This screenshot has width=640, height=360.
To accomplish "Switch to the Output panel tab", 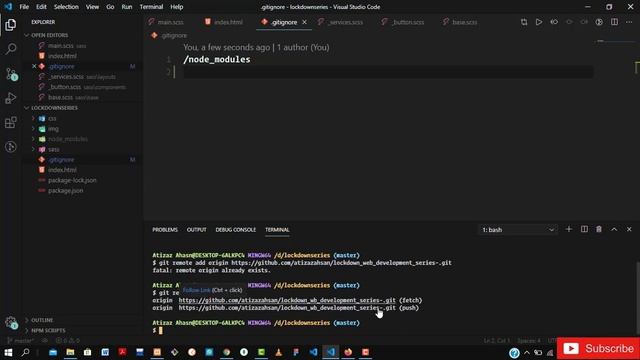I will [196, 230].
